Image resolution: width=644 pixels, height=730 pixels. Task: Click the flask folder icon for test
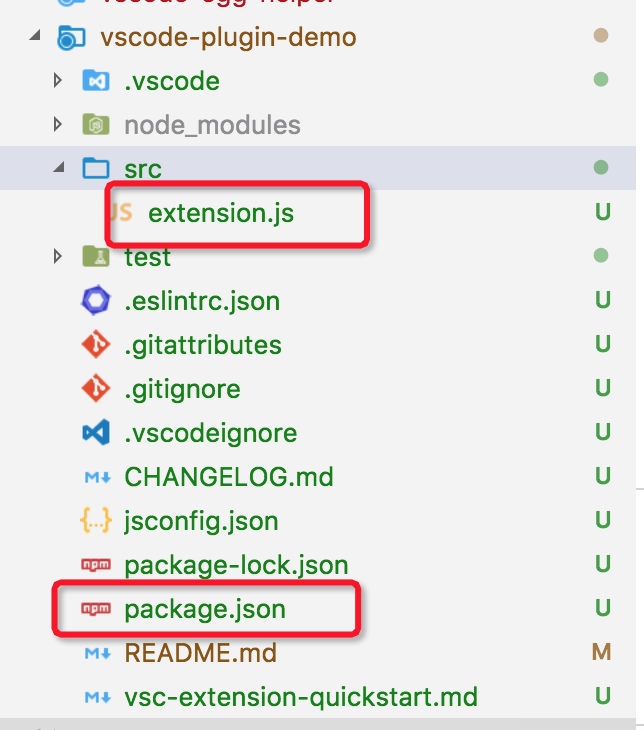tap(95, 257)
